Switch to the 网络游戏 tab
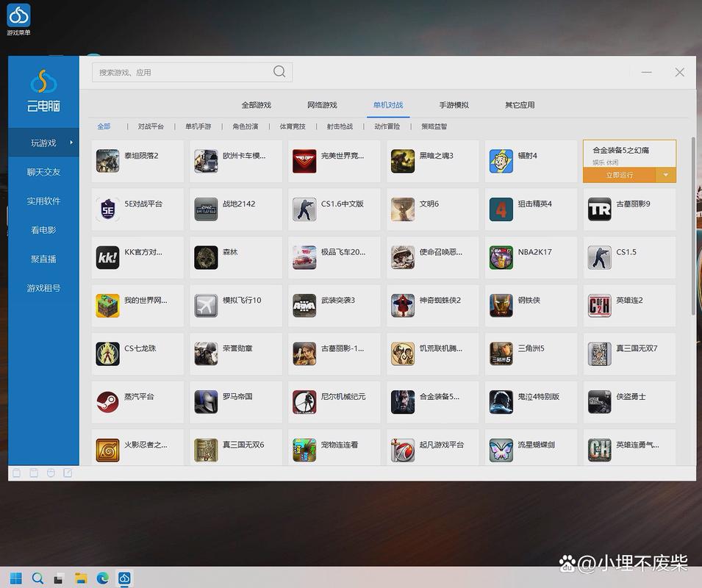 click(322, 105)
